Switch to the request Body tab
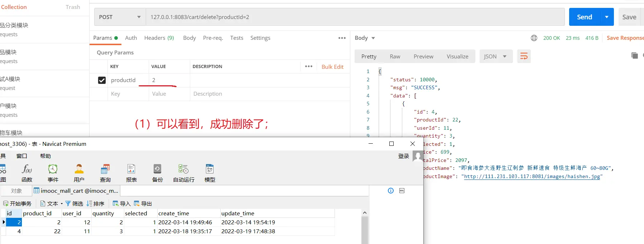This screenshot has width=644, height=244. coord(189,38)
